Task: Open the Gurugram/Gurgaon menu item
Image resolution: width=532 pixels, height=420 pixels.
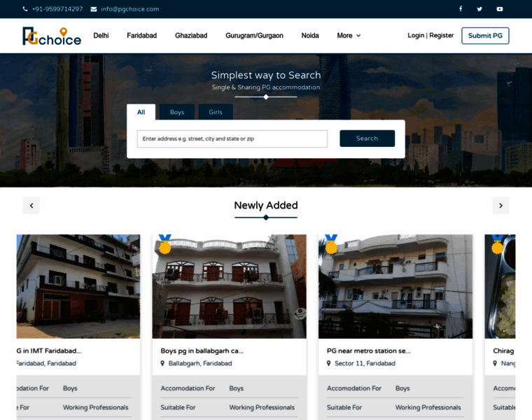Action: (255, 36)
